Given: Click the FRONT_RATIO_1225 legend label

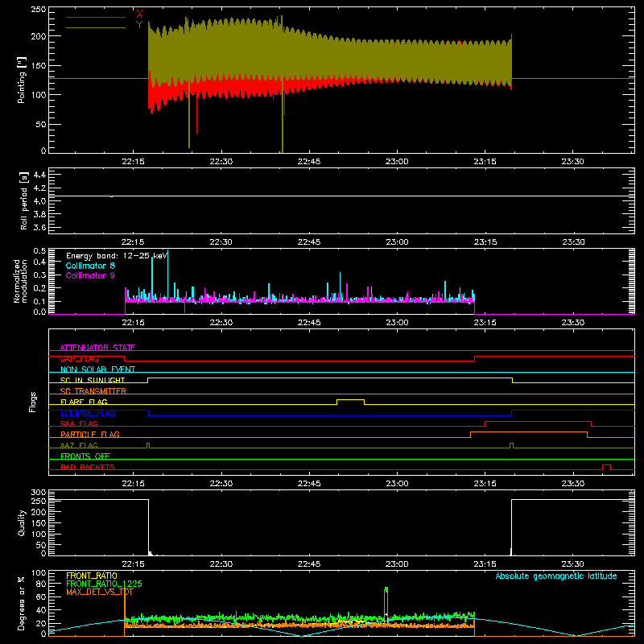Looking at the screenshot, I should pyautogui.click(x=105, y=584).
